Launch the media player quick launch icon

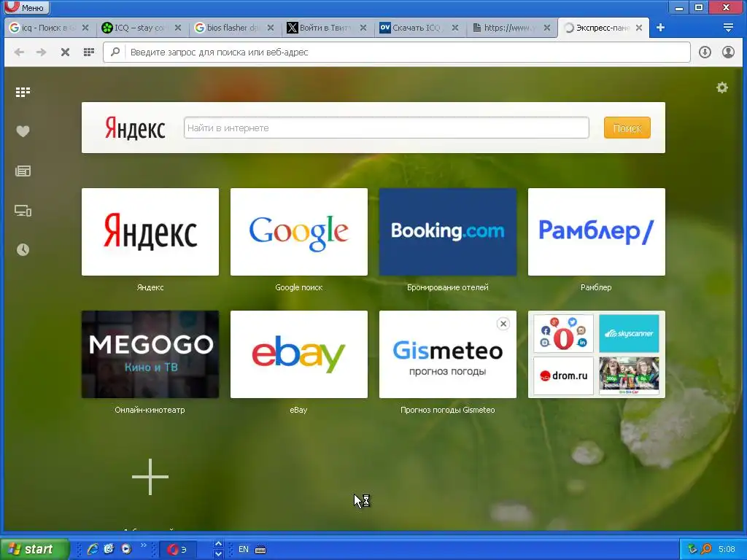pyautogui.click(x=126, y=549)
